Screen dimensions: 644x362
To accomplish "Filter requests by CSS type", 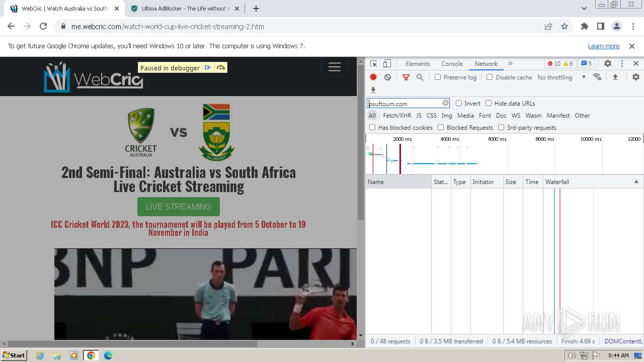I will (x=432, y=115).
